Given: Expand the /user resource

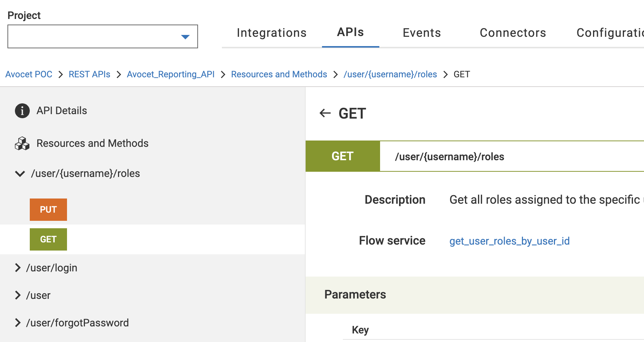Looking at the screenshot, I should (x=17, y=295).
